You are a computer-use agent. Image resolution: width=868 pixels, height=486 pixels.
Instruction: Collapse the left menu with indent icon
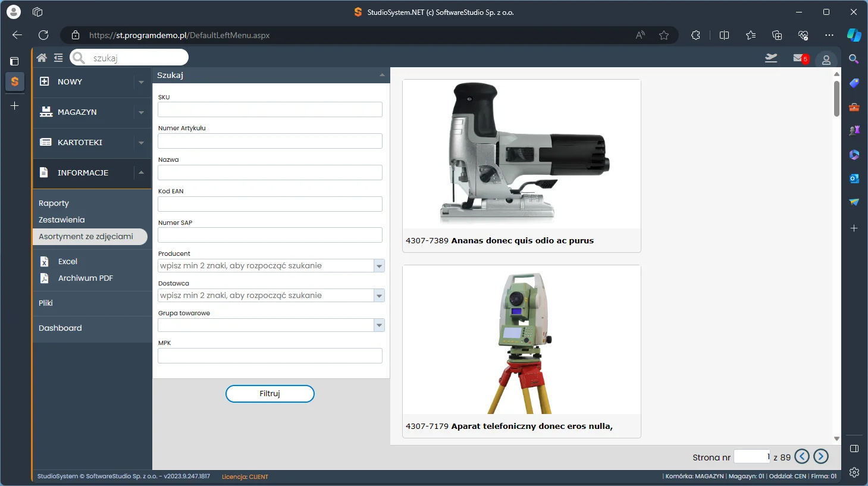click(58, 58)
